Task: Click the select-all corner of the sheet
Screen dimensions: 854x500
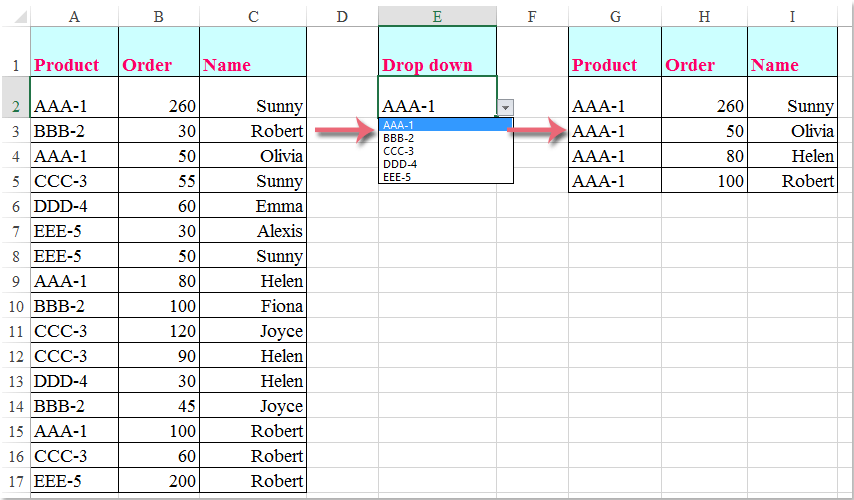Action: 15,17
